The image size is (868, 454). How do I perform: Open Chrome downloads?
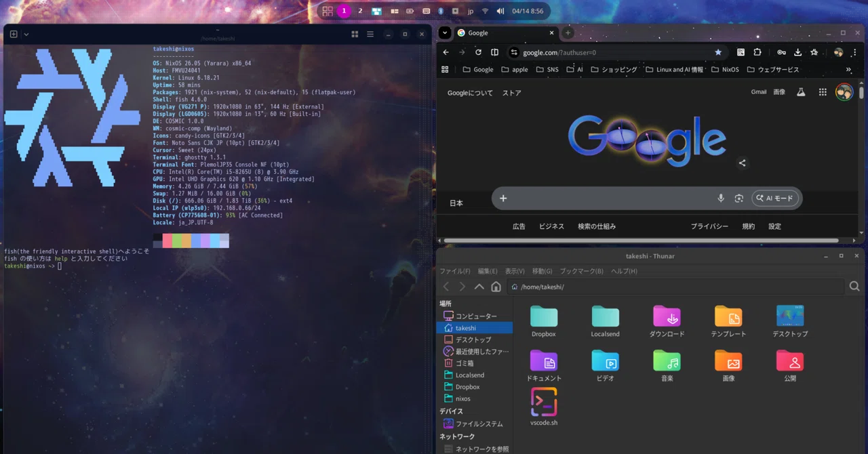(798, 52)
